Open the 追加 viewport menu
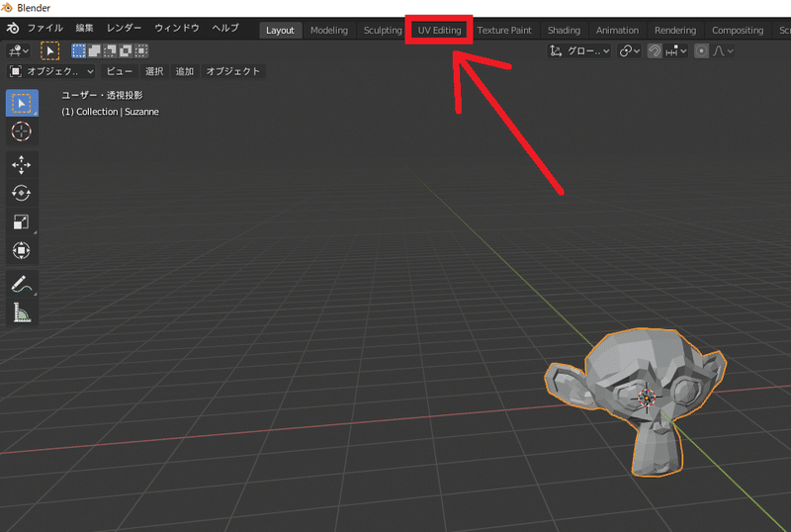The image size is (791, 532). [185, 71]
